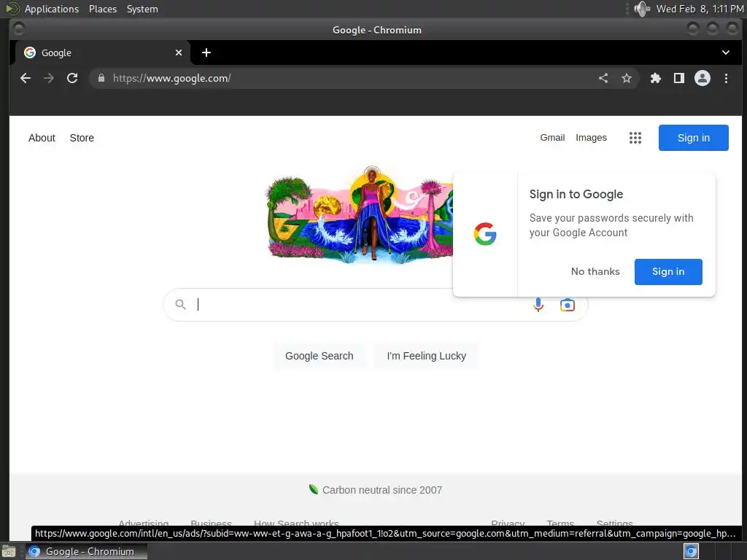
Task: Open the Chromium profile avatar menu
Action: (x=703, y=78)
